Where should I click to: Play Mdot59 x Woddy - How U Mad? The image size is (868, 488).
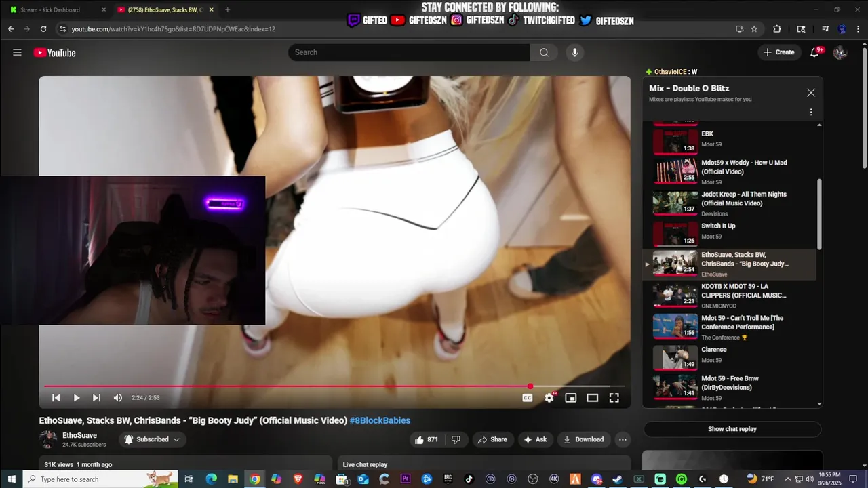pos(730,172)
